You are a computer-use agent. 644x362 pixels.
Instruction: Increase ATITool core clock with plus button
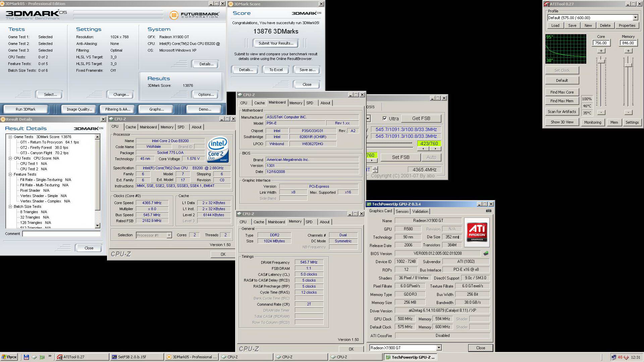tap(601, 51)
